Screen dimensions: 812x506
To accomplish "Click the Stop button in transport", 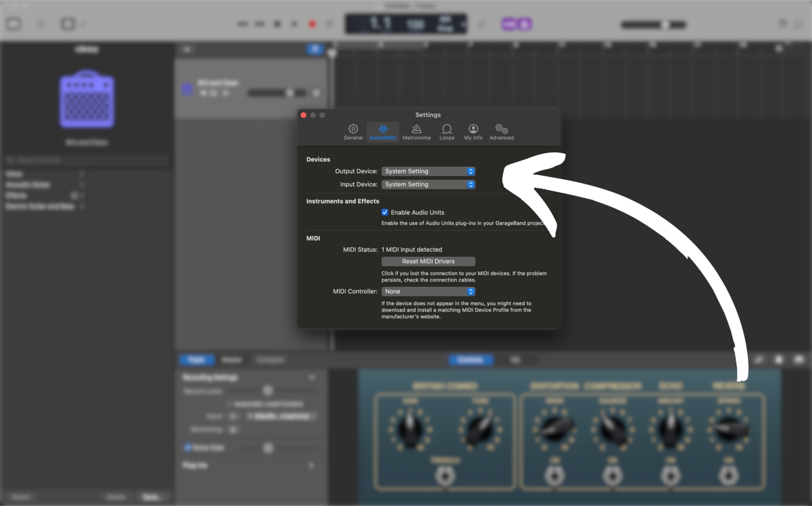I will pos(277,24).
